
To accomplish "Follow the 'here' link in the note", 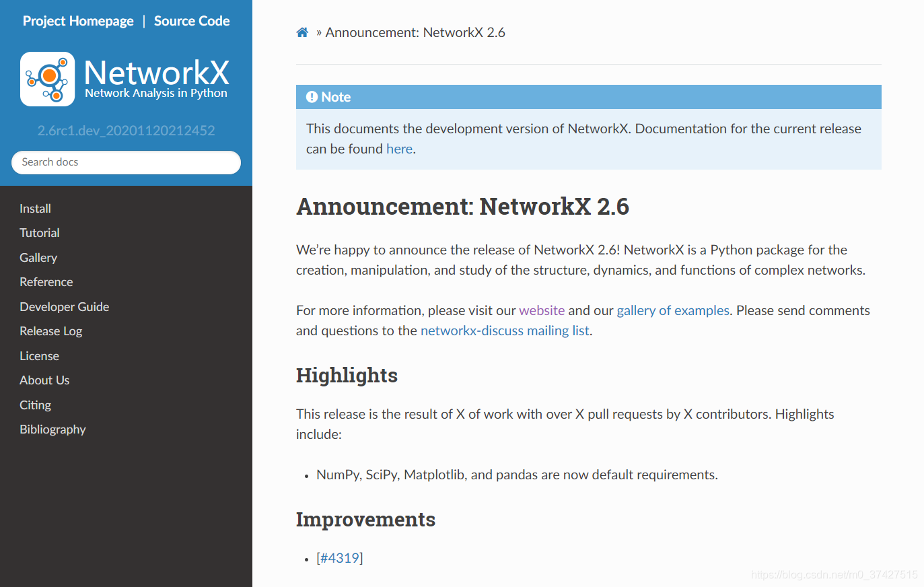I will tap(399, 149).
